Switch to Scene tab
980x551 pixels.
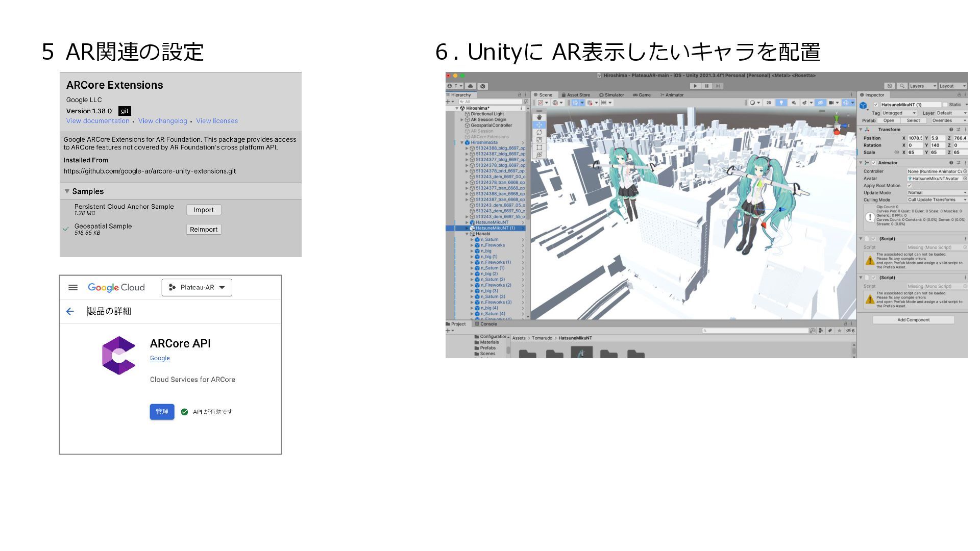click(543, 95)
